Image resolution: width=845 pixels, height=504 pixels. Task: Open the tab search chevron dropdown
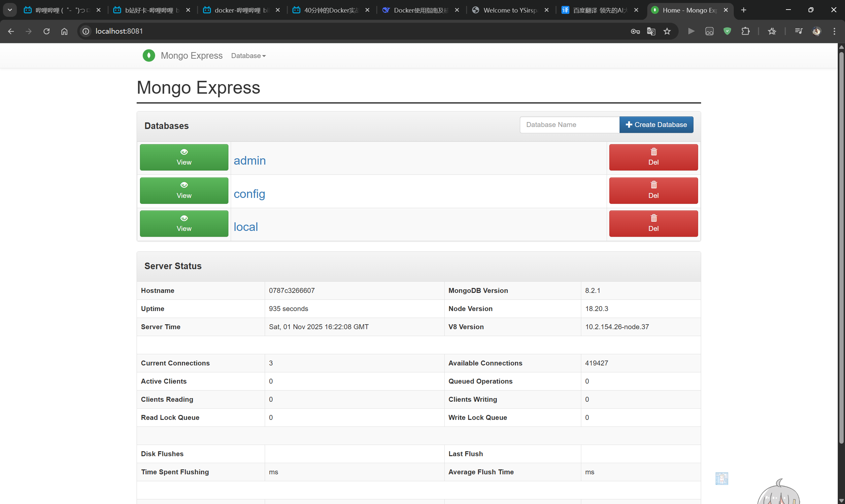10,10
